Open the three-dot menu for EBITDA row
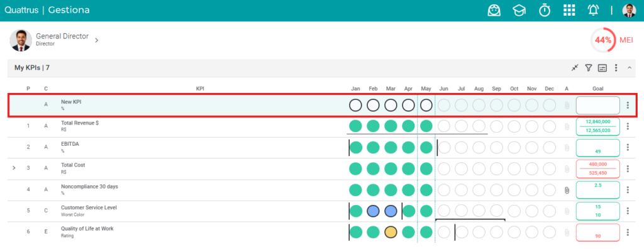The image size is (644, 249). pos(628,148)
